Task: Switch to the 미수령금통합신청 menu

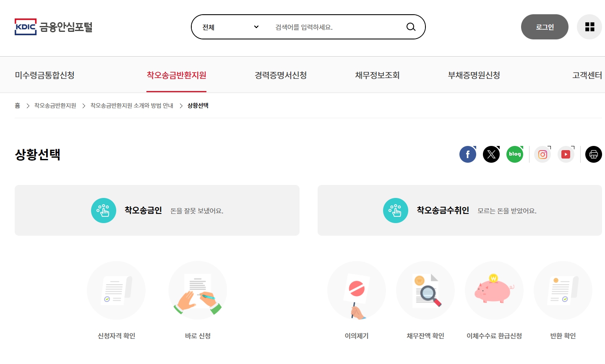Action: pyautogui.click(x=44, y=75)
